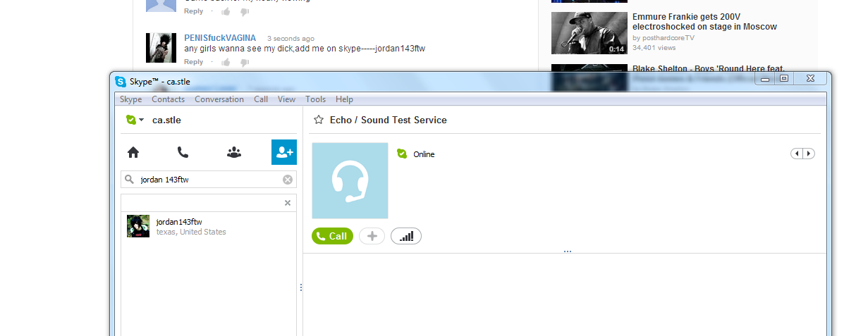The width and height of the screenshot is (868, 336).
Task: Open the Help menu
Action: point(345,99)
